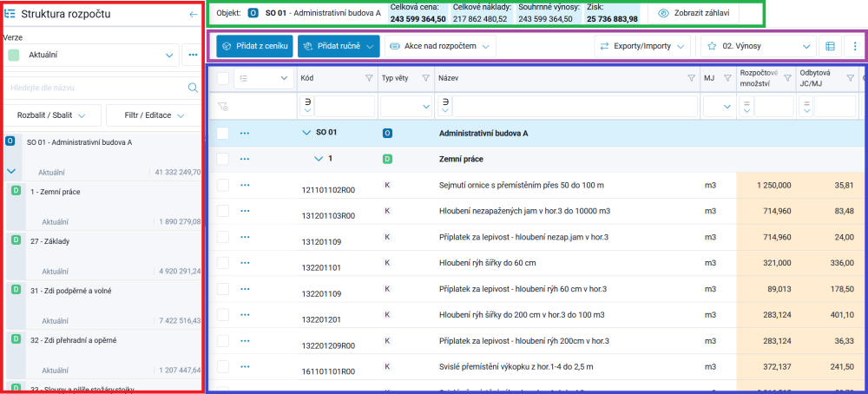The height and width of the screenshot is (394, 868).
Task: Open row menu for item 121101102R00
Action: coord(246,185)
